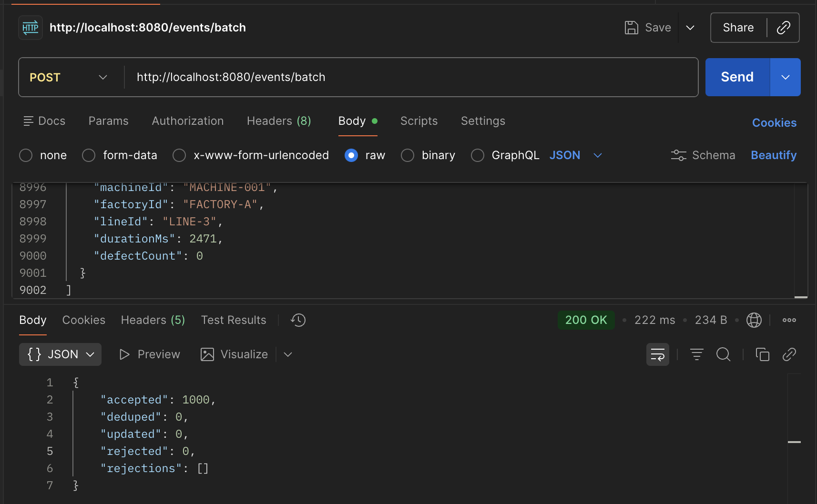Click the search icon in response pane
The height and width of the screenshot is (504, 817).
(724, 354)
